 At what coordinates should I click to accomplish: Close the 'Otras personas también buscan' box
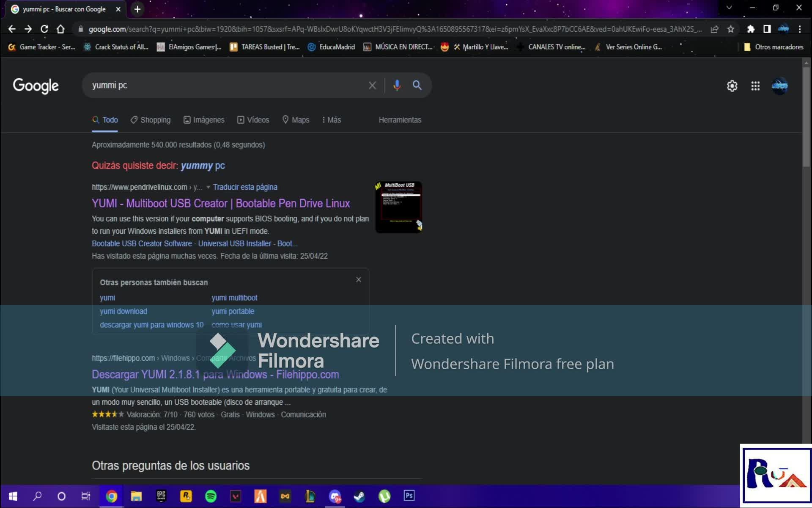click(359, 280)
